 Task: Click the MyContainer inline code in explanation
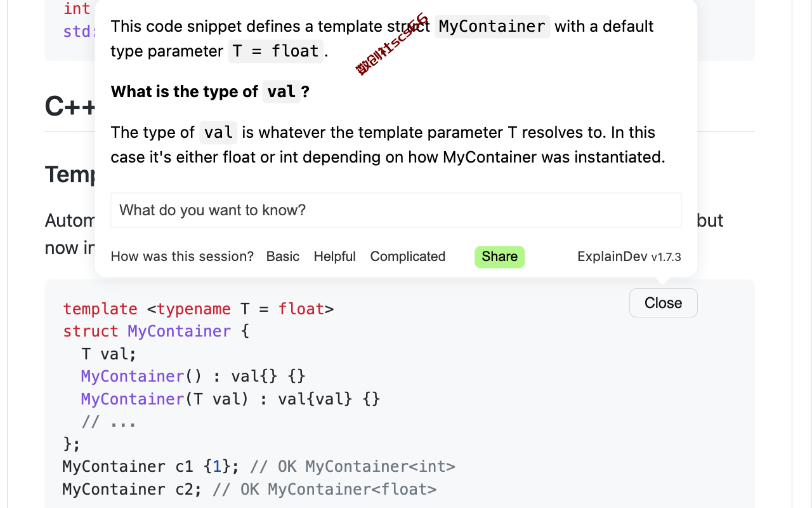tap(492, 26)
